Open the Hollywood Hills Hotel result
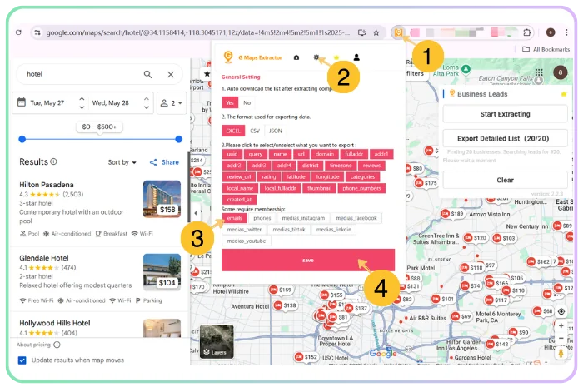 click(x=55, y=323)
